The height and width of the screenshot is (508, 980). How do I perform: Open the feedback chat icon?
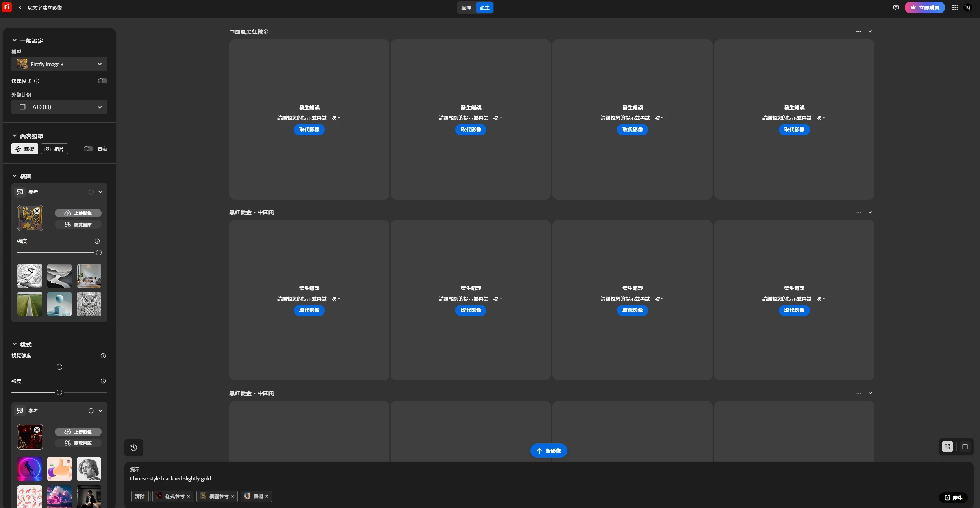coord(896,7)
